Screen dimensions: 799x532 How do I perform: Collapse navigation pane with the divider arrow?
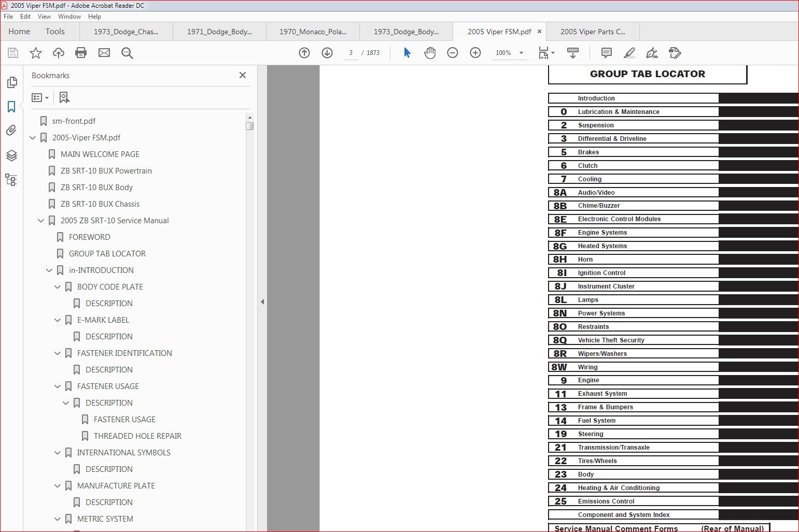262,301
